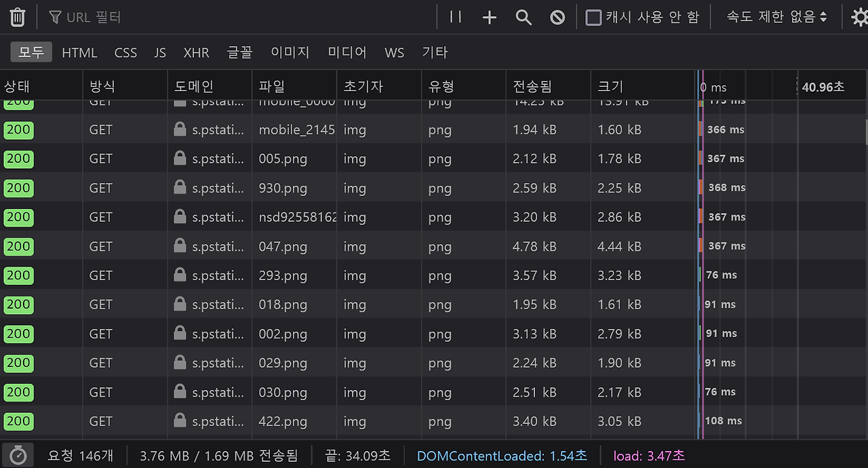Select the XHR filter tab

coord(196,52)
